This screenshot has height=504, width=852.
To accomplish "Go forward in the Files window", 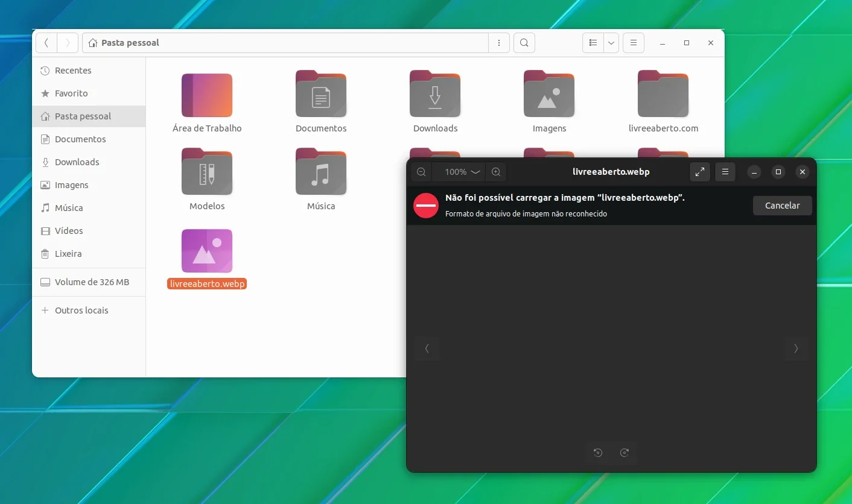I will pos(68,43).
